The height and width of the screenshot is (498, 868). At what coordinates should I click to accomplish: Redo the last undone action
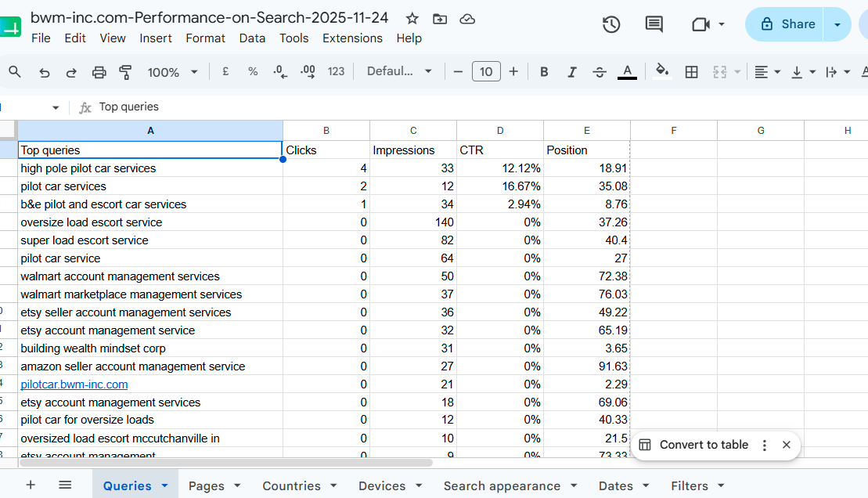click(x=71, y=72)
